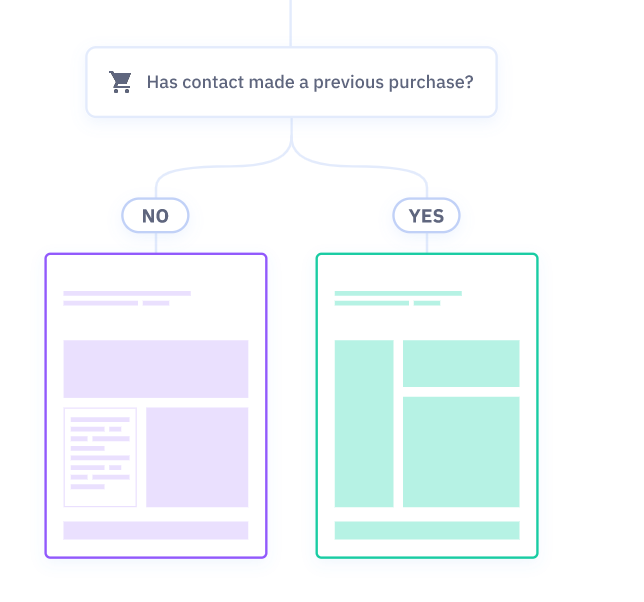The width and height of the screenshot is (644, 602).
Task: Open the purple email template card
Action: click(x=156, y=406)
